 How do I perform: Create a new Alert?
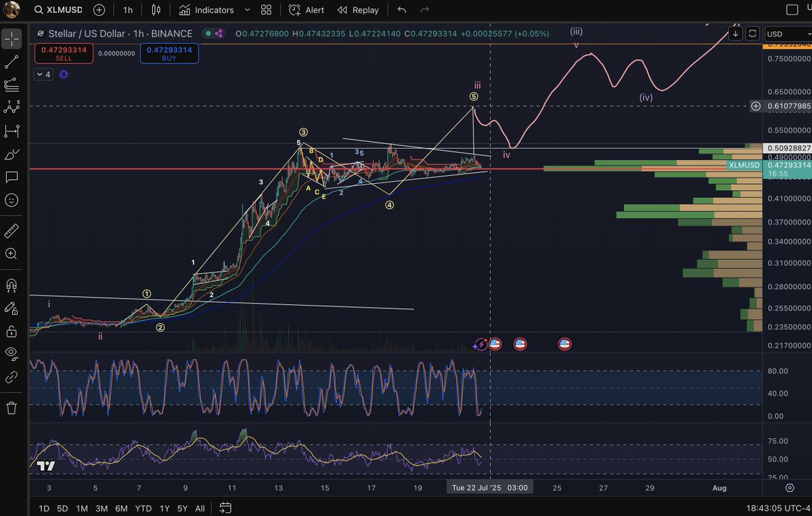point(306,10)
